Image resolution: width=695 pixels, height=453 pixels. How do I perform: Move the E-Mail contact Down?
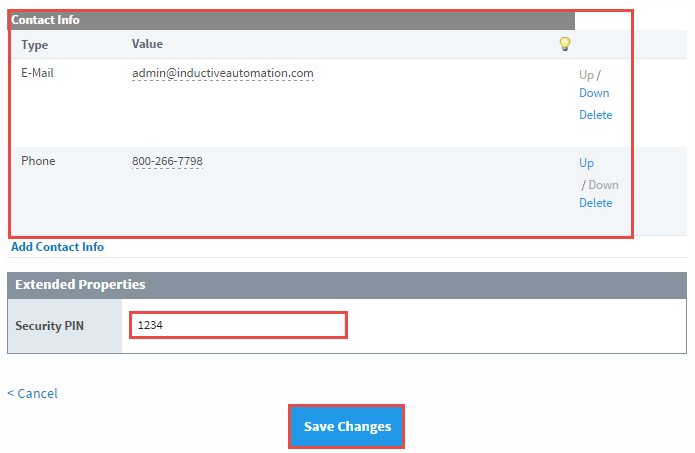(x=594, y=93)
